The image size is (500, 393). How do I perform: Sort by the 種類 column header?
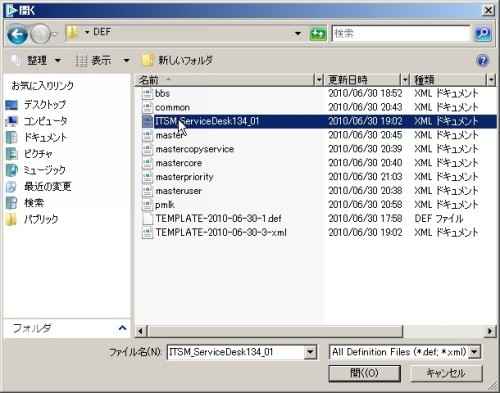pyautogui.click(x=449, y=80)
